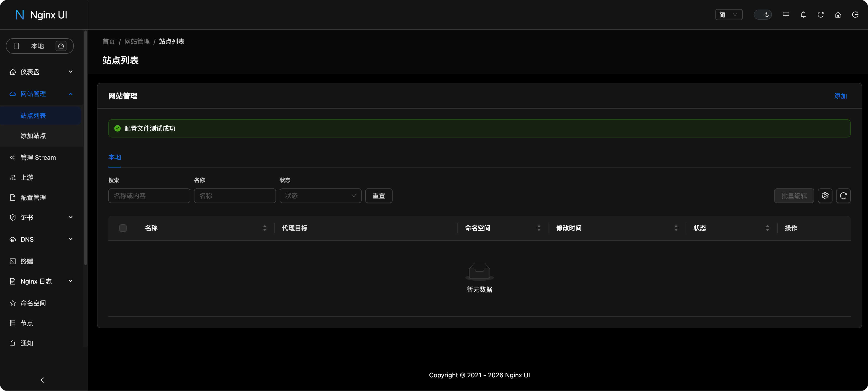Click the notification bell icon in header
This screenshot has height=391, width=868.
803,15
